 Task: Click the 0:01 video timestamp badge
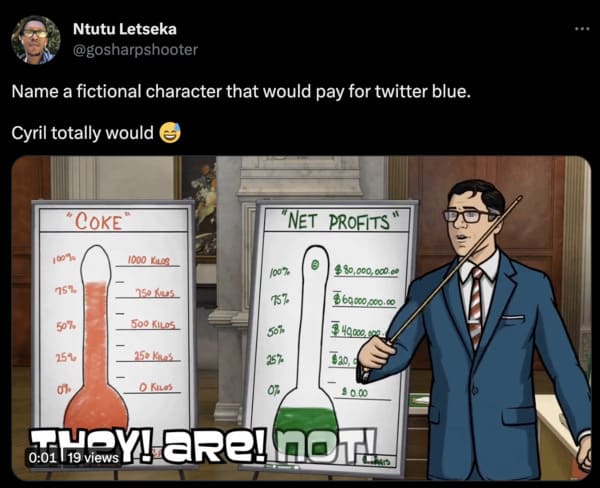click(41, 457)
